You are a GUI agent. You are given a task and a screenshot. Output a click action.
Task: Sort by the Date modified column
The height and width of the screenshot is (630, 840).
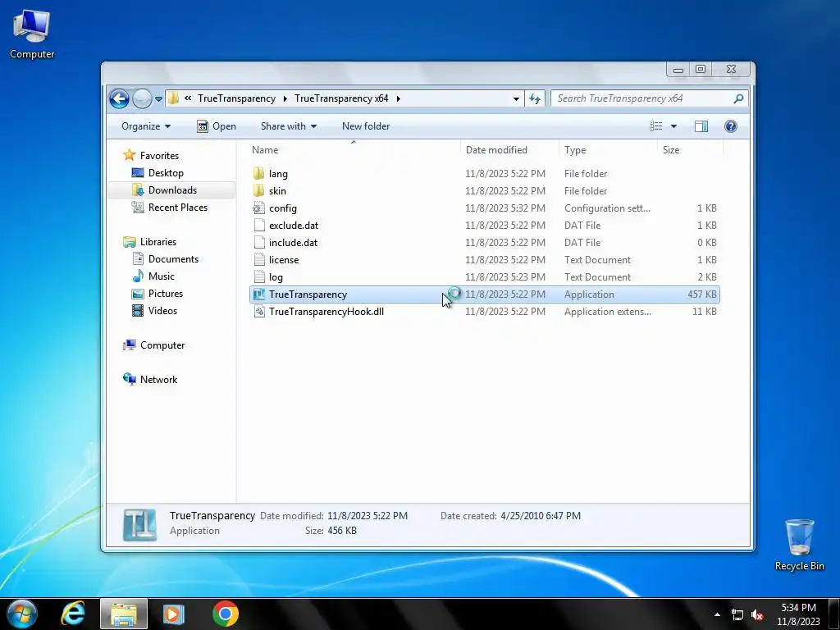pyautogui.click(x=496, y=150)
